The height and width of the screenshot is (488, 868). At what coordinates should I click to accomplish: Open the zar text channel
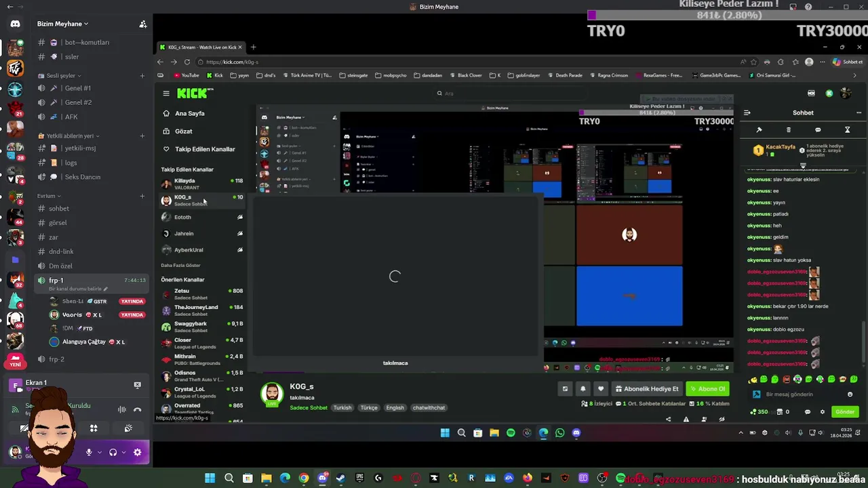pos(92,237)
